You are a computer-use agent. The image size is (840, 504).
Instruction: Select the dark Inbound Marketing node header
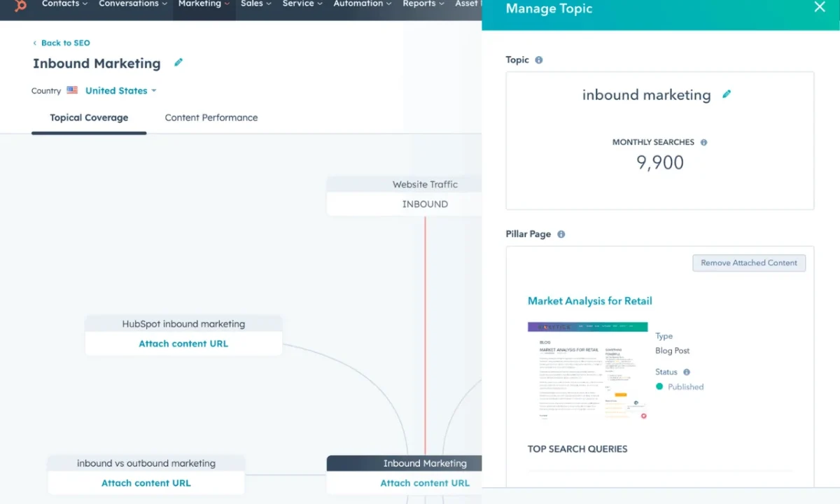[x=405, y=463]
